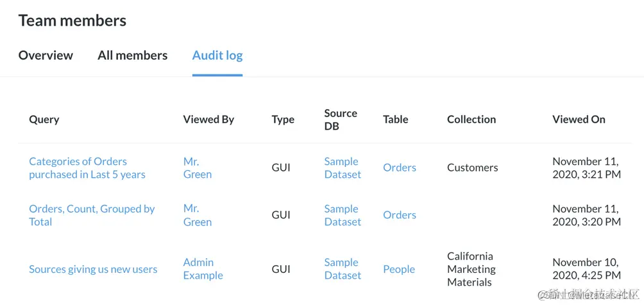Select the Audit log tab
Image resolution: width=644 pixels, height=305 pixels.
(x=217, y=55)
